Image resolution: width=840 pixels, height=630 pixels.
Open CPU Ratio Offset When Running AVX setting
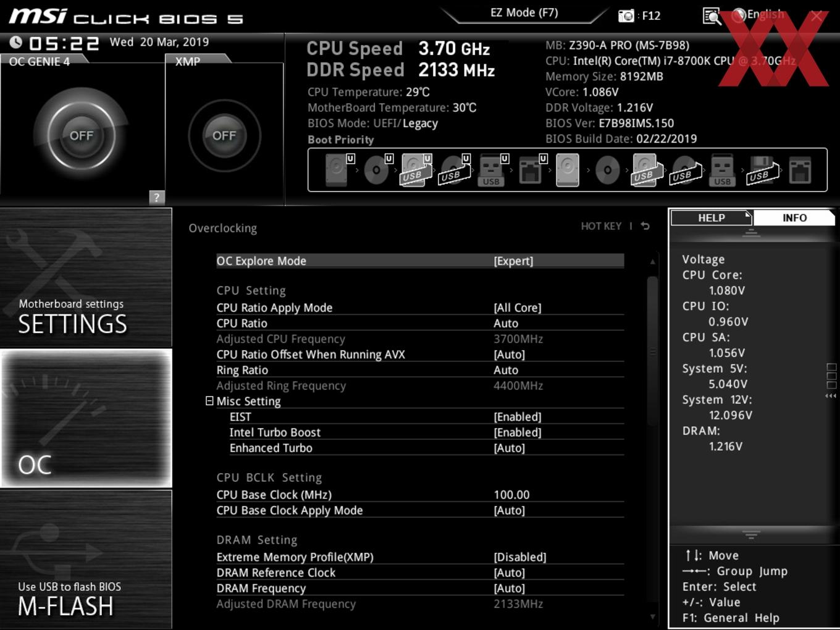coord(420,355)
